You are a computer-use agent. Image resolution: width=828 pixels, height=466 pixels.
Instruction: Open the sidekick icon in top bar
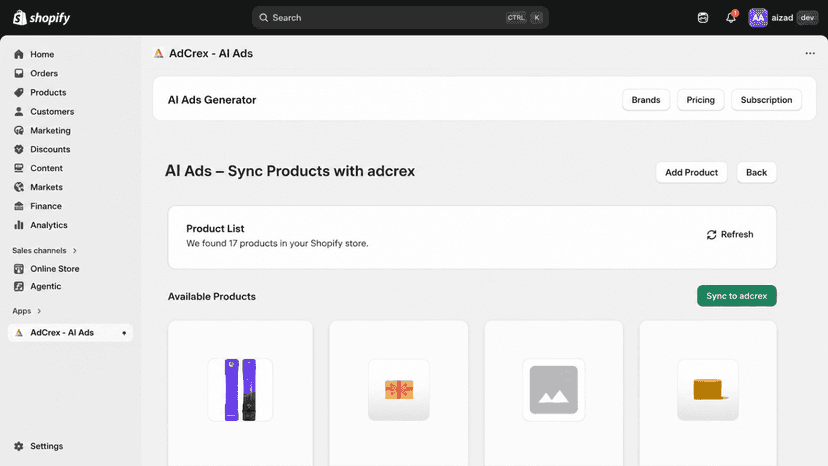[x=703, y=18]
